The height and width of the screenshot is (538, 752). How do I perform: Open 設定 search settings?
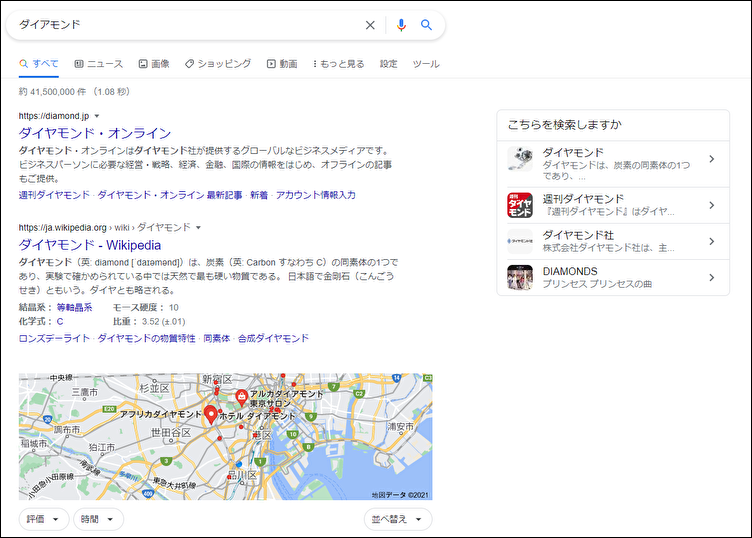tap(388, 64)
